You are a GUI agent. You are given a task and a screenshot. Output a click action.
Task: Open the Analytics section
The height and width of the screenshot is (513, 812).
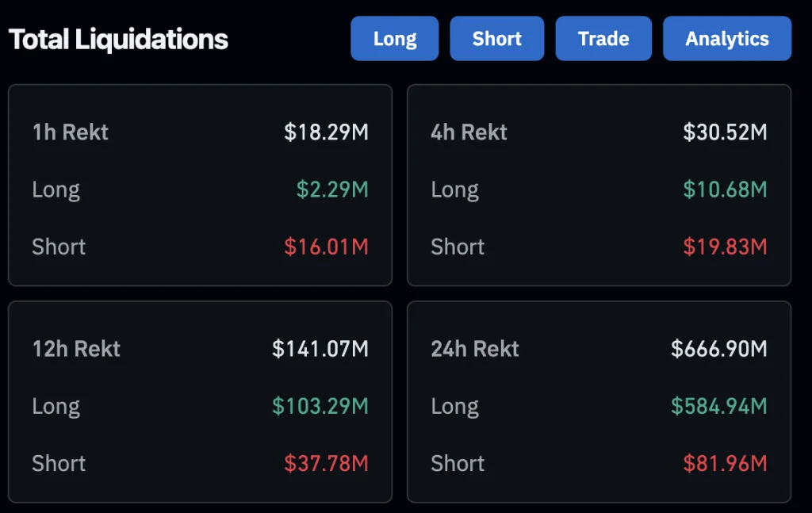coord(726,37)
